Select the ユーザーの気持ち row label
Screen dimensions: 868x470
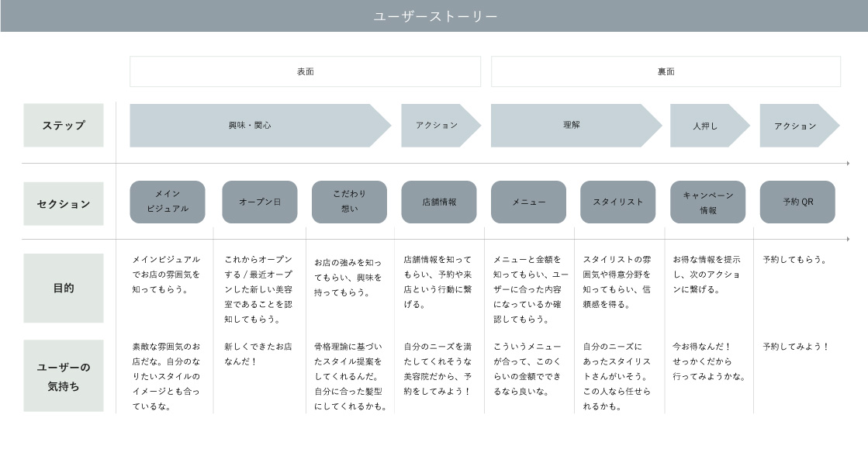(64, 376)
